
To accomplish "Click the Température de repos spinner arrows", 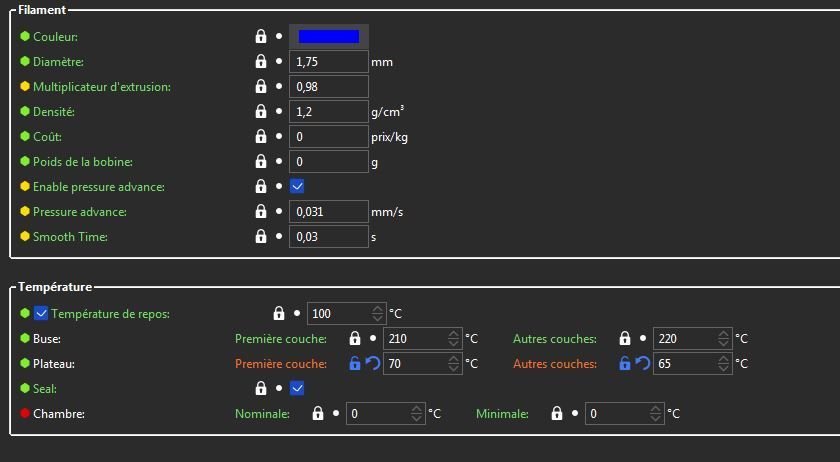I will 377,314.
